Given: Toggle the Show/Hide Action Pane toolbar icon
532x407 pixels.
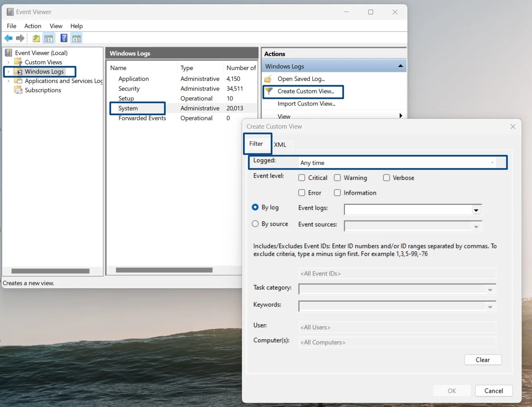Looking at the screenshot, I should [x=77, y=38].
